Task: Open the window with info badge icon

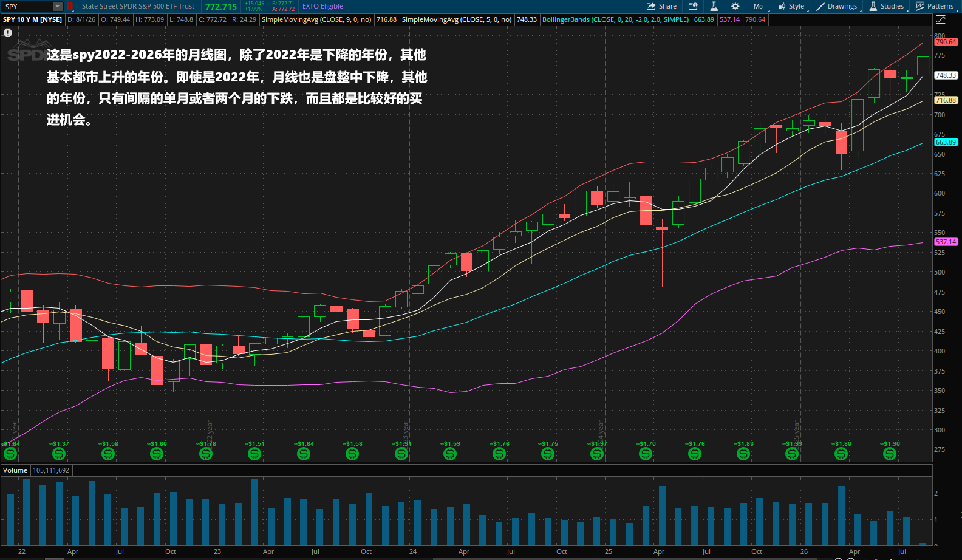Action: [693, 6]
